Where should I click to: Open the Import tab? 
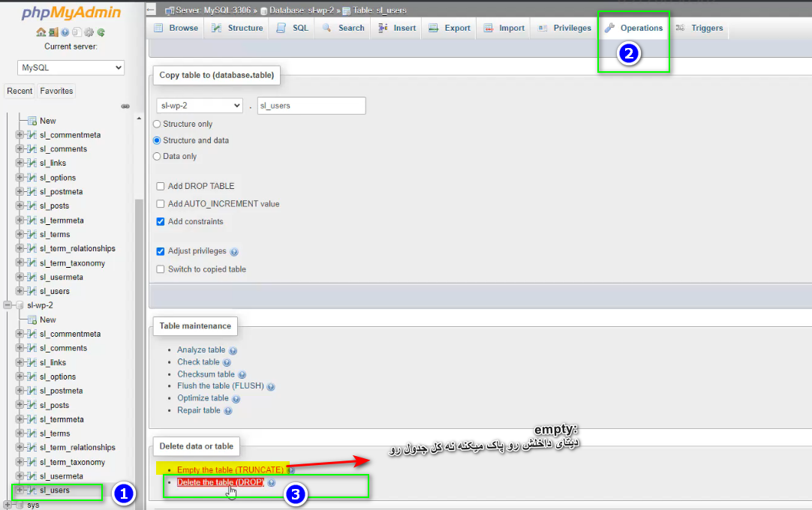coord(504,28)
